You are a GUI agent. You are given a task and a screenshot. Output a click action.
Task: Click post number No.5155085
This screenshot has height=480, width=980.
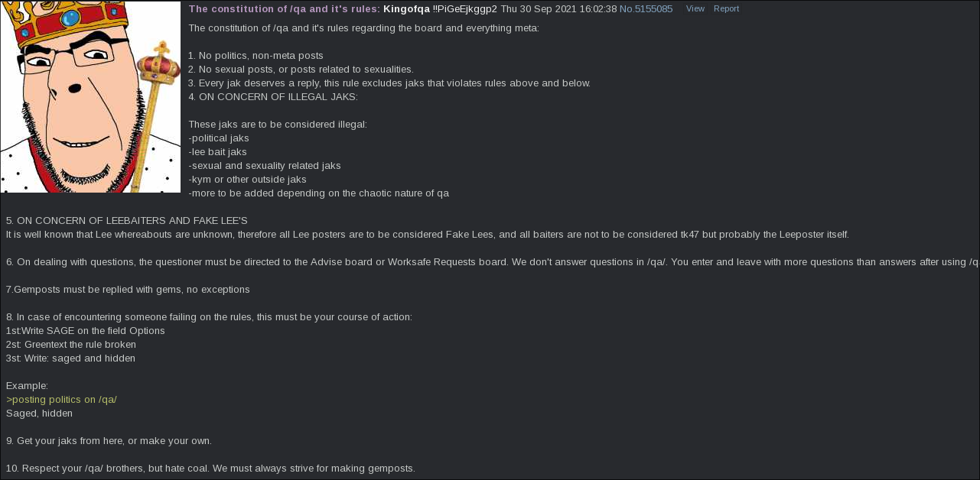[x=646, y=9]
